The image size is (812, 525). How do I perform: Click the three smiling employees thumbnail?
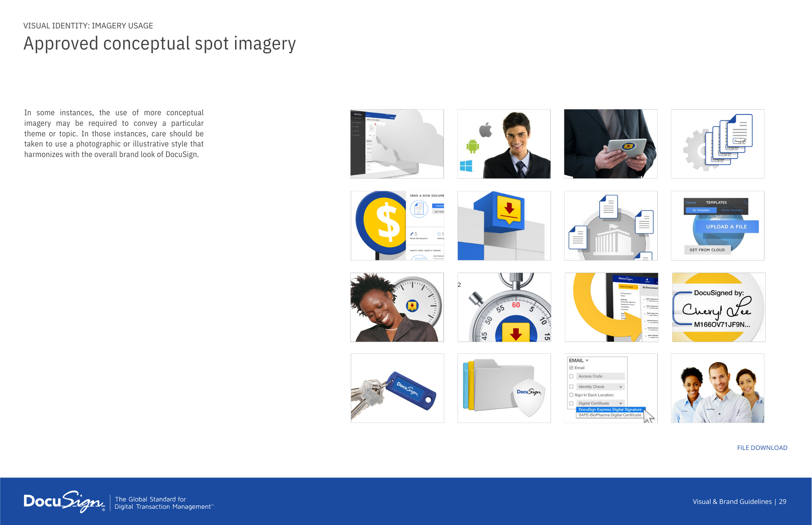click(x=717, y=388)
